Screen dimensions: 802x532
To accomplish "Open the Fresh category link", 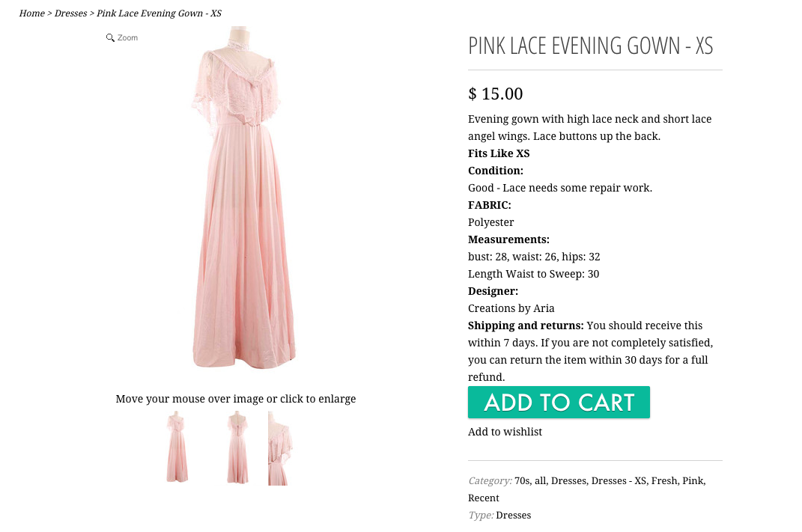I will (663, 480).
